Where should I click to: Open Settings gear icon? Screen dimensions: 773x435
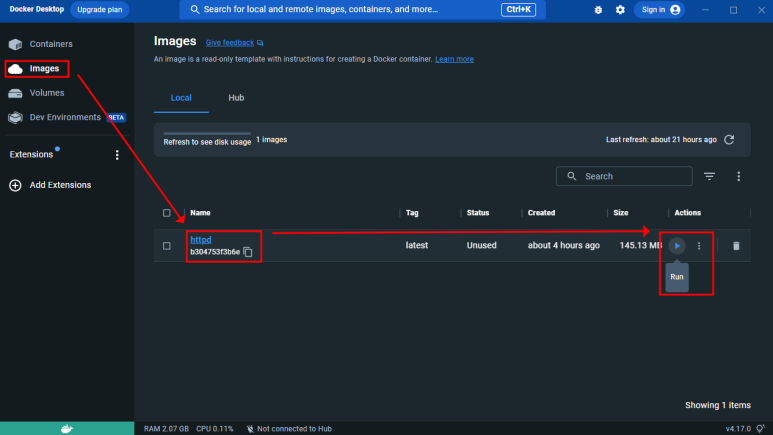[620, 10]
